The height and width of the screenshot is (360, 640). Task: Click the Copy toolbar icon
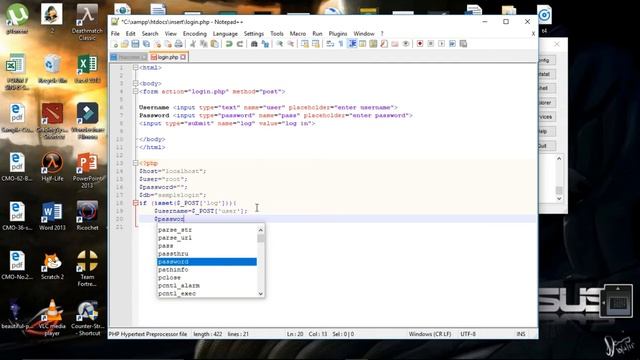pos(203,44)
